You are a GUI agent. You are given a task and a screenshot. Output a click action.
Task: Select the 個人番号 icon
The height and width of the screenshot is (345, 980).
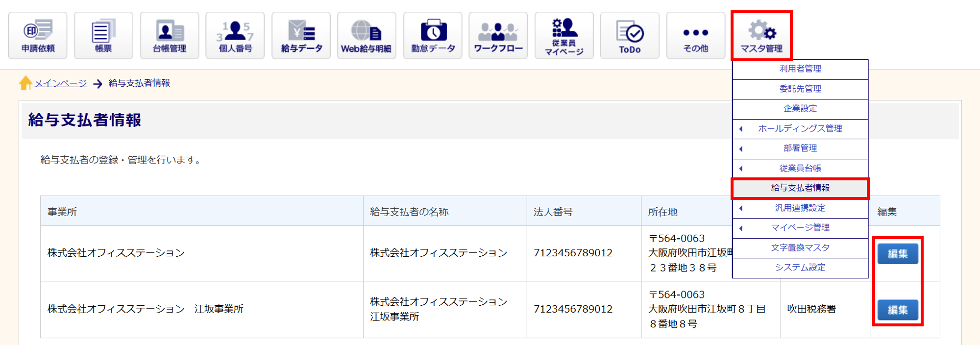[x=235, y=35]
